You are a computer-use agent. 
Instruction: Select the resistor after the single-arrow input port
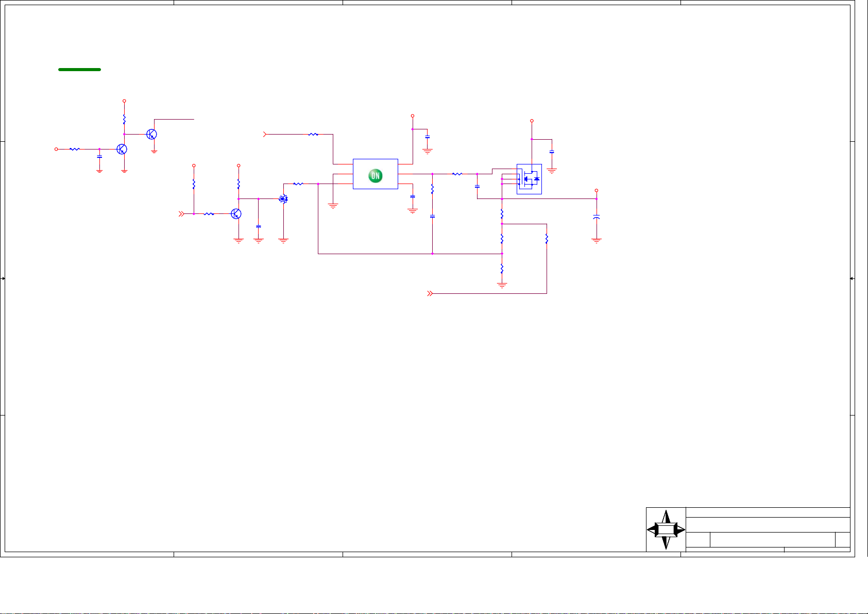click(x=313, y=134)
